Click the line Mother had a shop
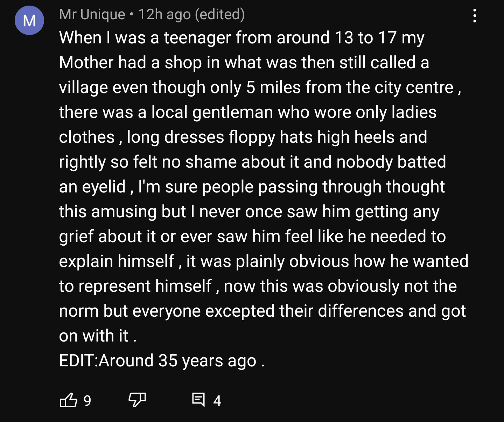Screen dimensions: 504x422 tap(244, 63)
